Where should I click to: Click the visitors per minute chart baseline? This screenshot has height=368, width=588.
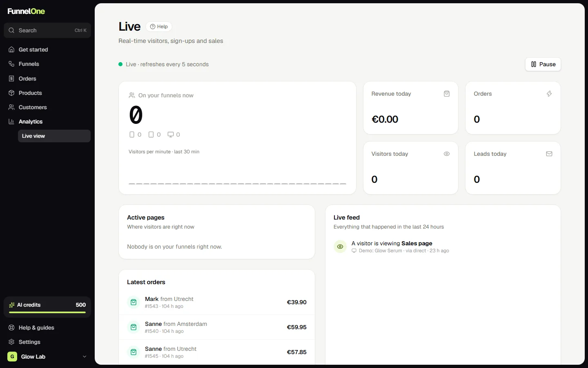pyautogui.click(x=237, y=184)
